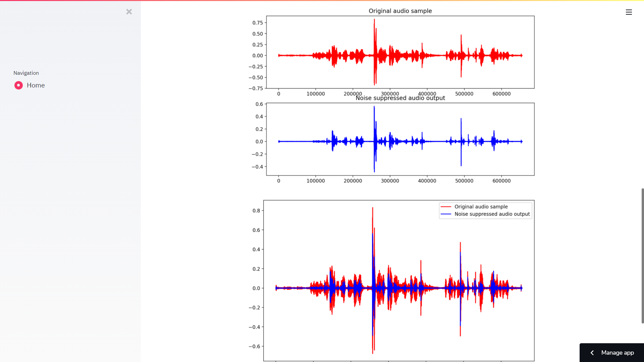The width and height of the screenshot is (644, 362).
Task: Open the hamburger main menu
Action: [629, 12]
